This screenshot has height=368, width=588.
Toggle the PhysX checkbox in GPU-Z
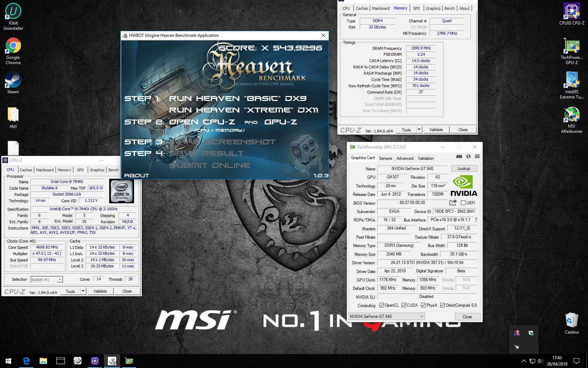pyautogui.click(x=423, y=305)
